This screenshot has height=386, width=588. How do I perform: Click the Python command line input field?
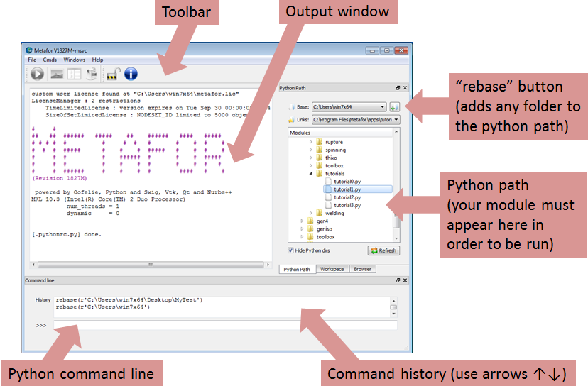[225, 325]
